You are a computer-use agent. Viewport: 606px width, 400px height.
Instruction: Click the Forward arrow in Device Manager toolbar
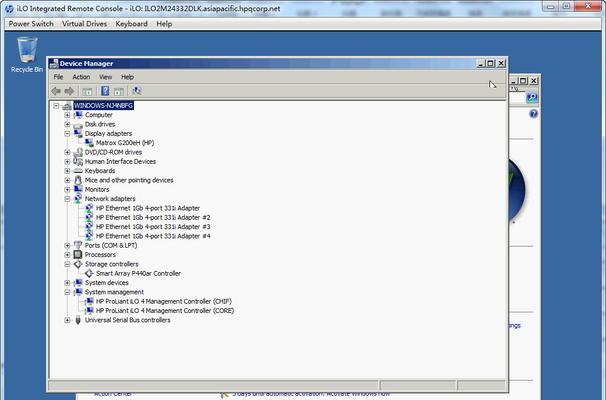(x=69, y=91)
